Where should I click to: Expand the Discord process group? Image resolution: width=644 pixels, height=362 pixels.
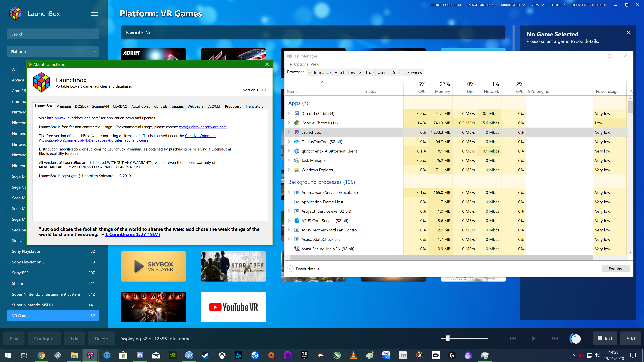[289, 113]
